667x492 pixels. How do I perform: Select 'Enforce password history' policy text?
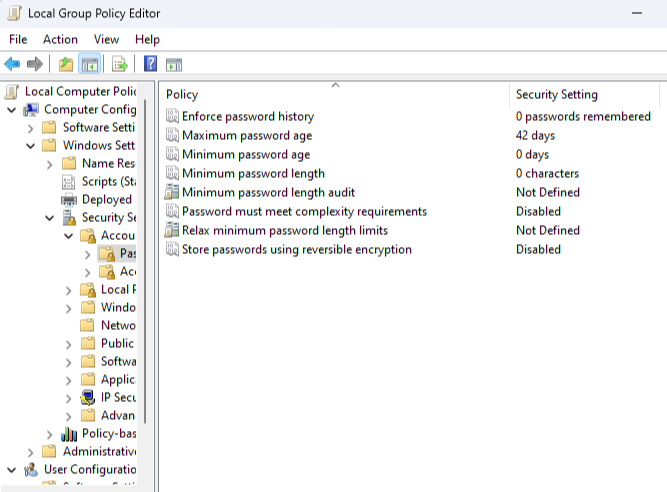pos(248,117)
